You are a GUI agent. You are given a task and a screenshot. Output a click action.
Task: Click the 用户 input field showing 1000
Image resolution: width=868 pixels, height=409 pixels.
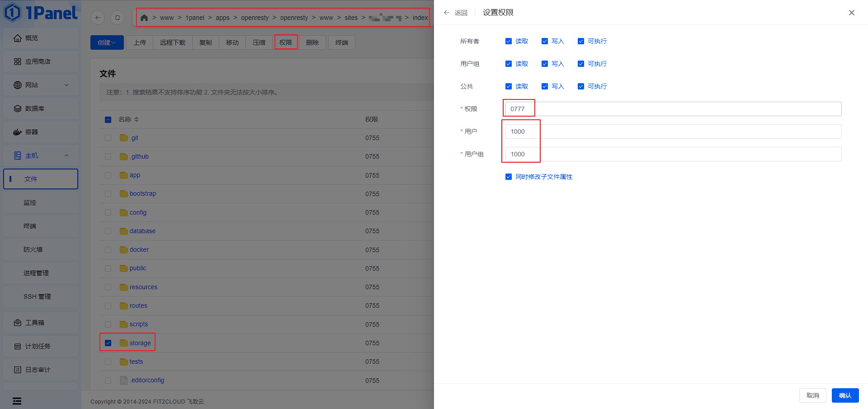point(673,132)
